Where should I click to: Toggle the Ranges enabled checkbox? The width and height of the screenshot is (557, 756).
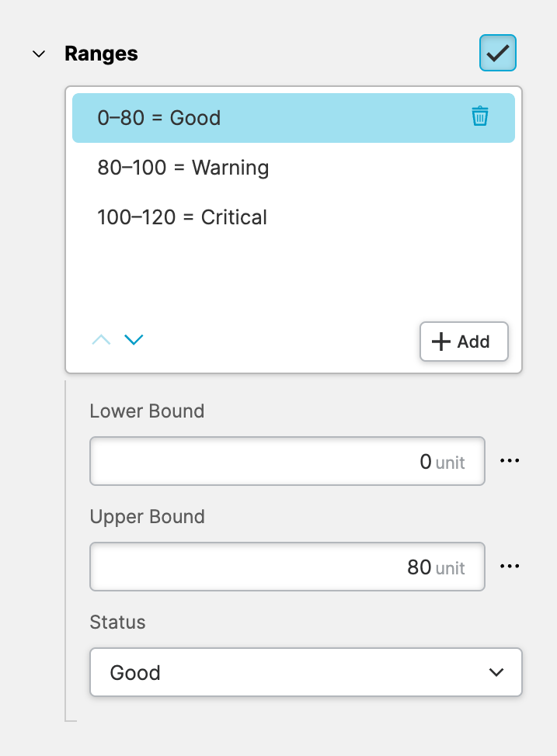click(497, 54)
